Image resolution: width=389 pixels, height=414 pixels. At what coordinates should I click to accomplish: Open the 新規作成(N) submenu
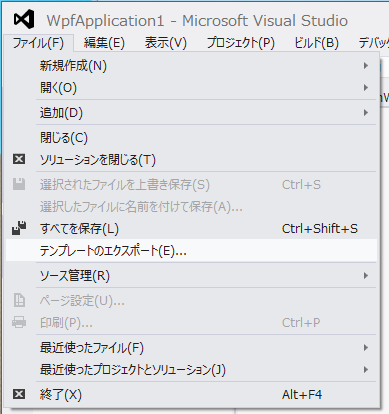point(191,66)
